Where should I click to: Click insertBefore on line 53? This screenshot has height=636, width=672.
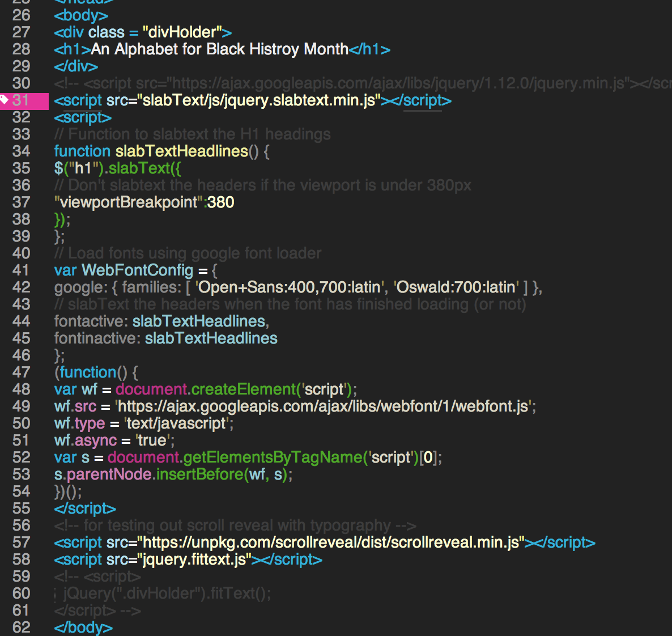click(x=200, y=475)
